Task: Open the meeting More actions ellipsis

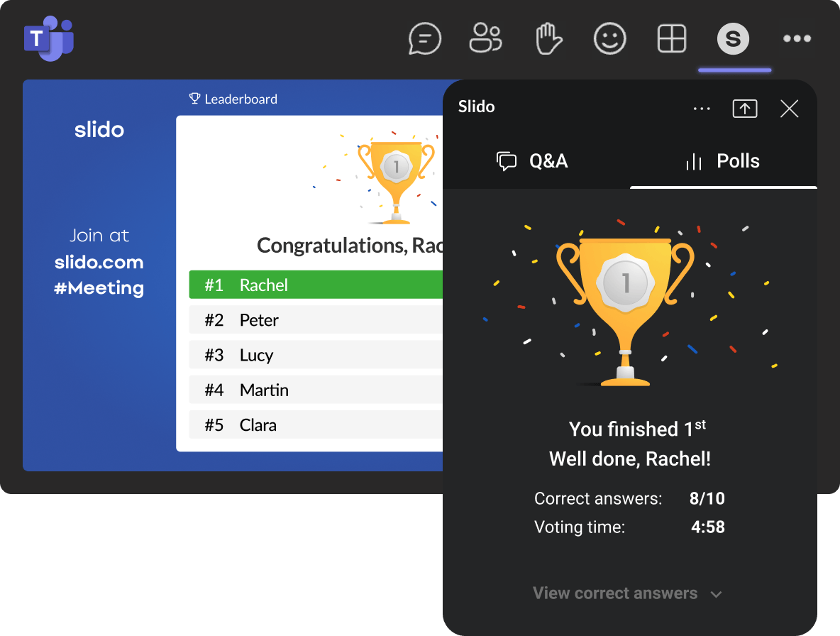Action: click(797, 38)
